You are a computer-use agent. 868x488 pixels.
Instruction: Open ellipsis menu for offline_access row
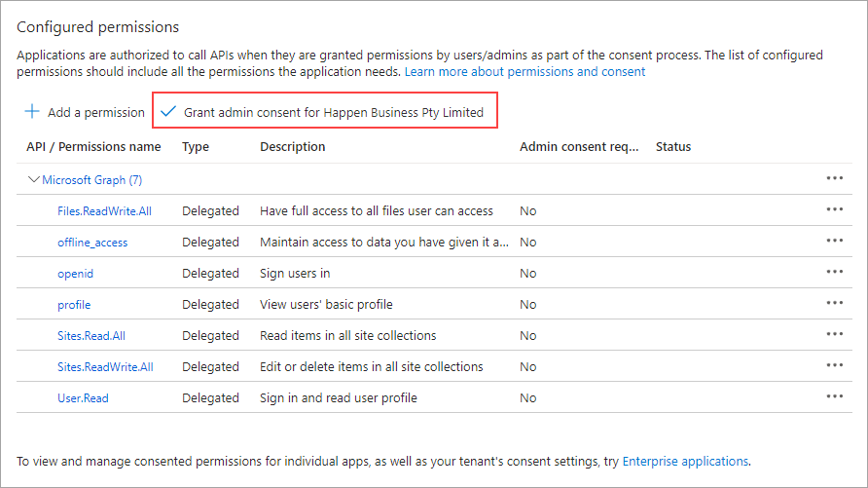[834, 242]
